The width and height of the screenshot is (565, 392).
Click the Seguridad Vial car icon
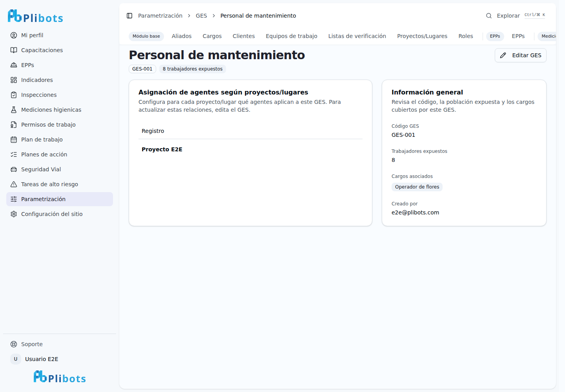point(14,169)
